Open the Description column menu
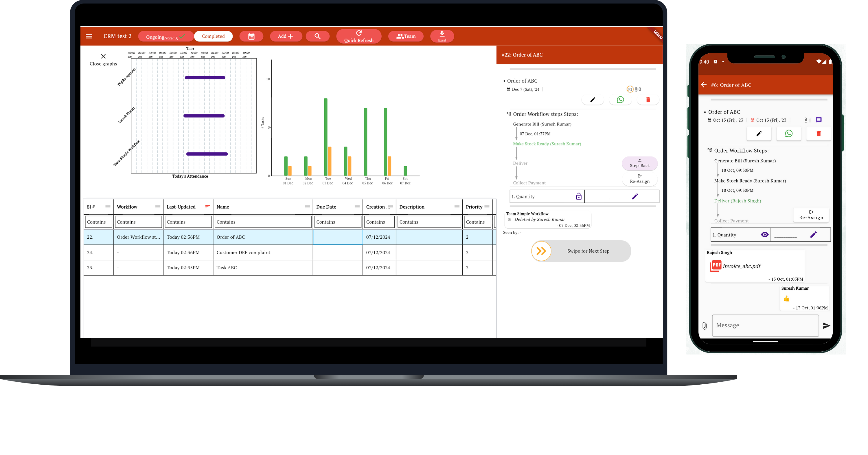The width and height of the screenshot is (868, 455). (x=457, y=207)
